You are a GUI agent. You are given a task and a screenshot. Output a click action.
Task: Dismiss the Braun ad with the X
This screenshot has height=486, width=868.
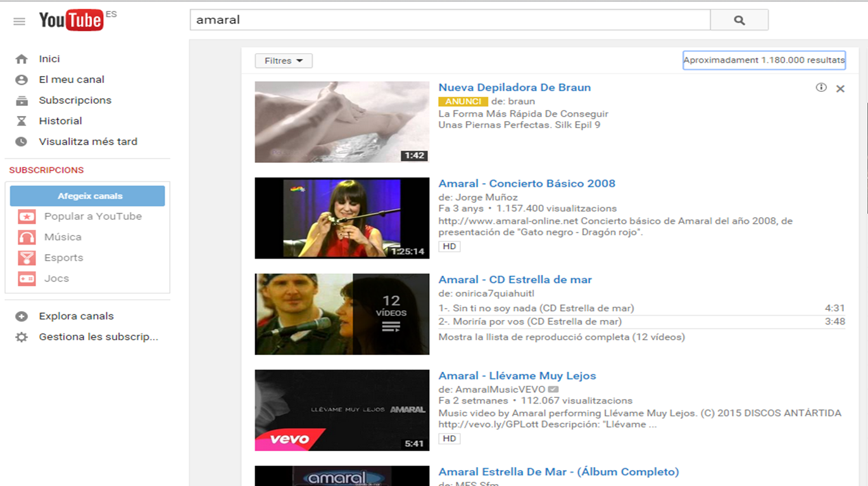(840, 89)
